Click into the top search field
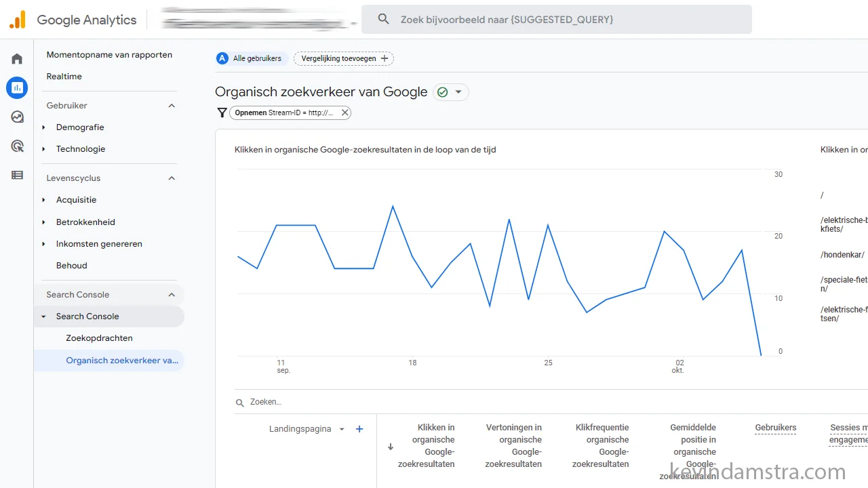Viewport: 868px width, 488px height. [557, 20]
